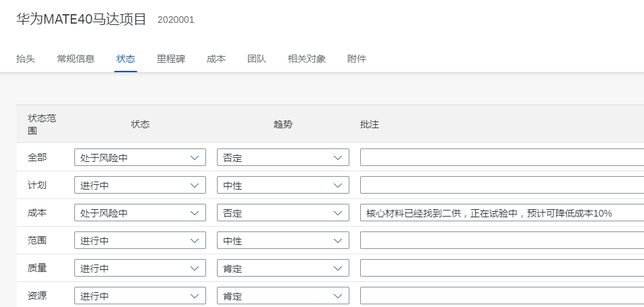This screenshot has width=644, height=307.
Task: Select the 趋势 column header
Action: pos(283,124)
